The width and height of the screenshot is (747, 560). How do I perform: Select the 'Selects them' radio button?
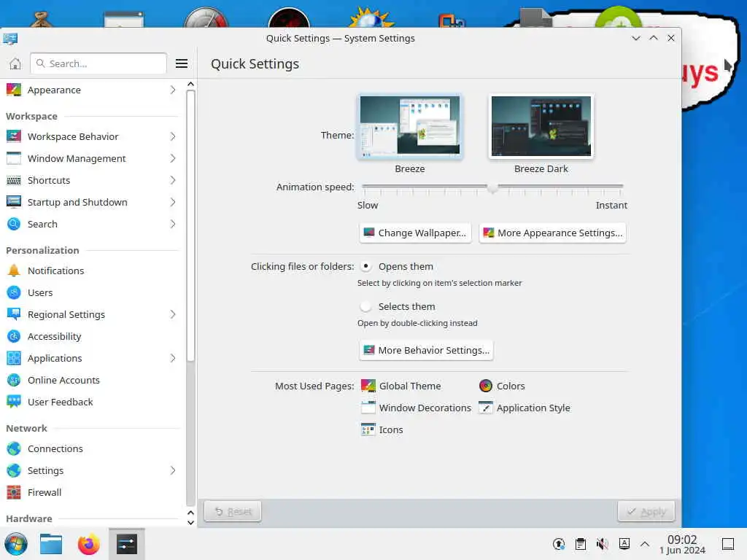(x=366, y=306)
